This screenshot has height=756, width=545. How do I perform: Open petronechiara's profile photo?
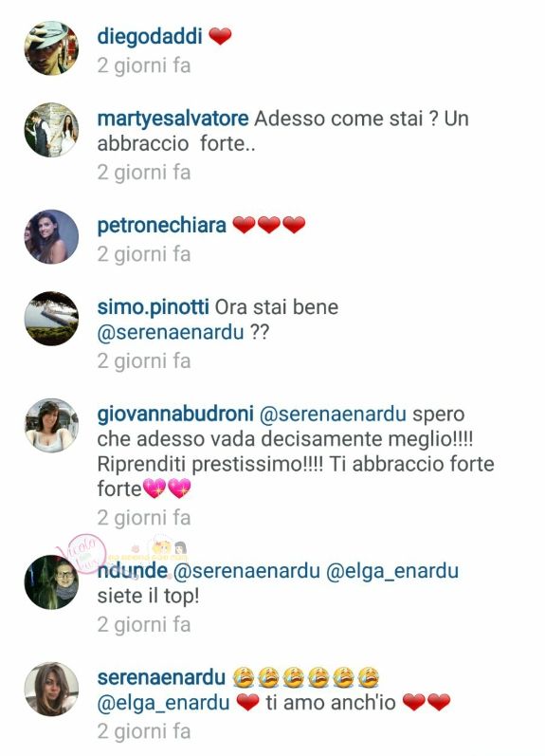coord(51,237)
